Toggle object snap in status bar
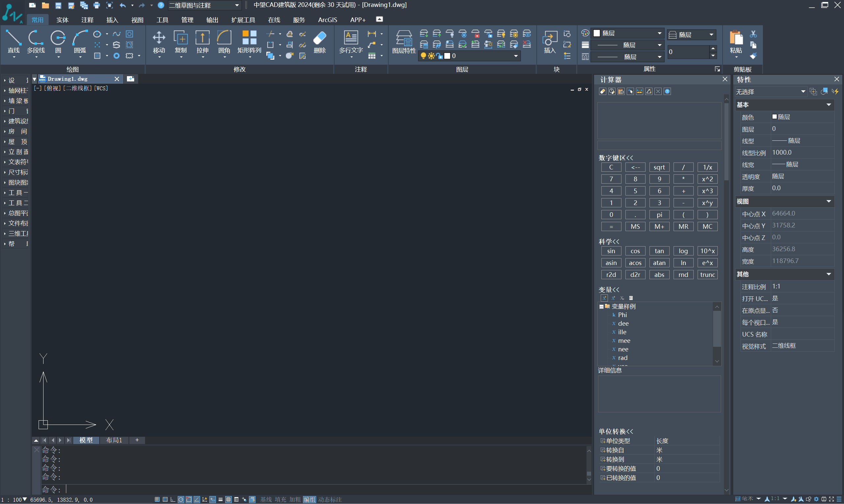The image size is (844, 504). pos(189,499)
